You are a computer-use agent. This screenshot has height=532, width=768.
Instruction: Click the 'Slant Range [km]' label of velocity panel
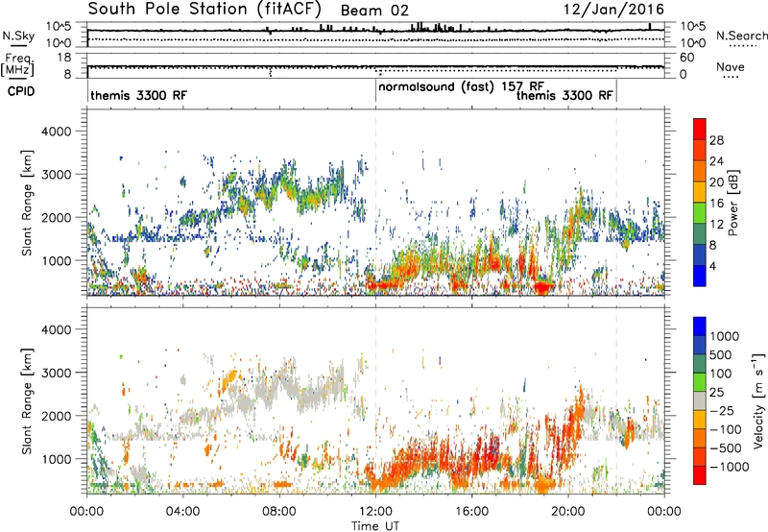tap(27, 401)
